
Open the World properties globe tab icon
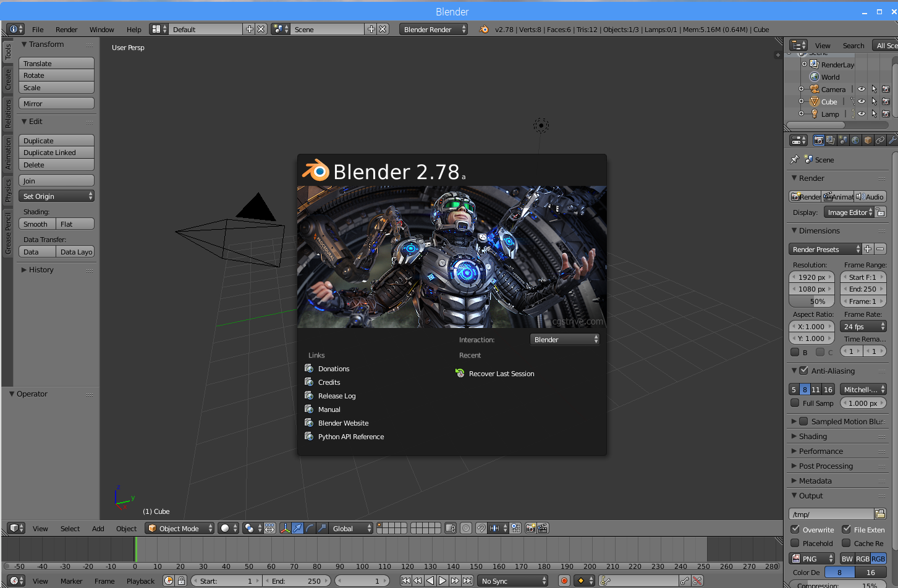[x=855, y=140]
